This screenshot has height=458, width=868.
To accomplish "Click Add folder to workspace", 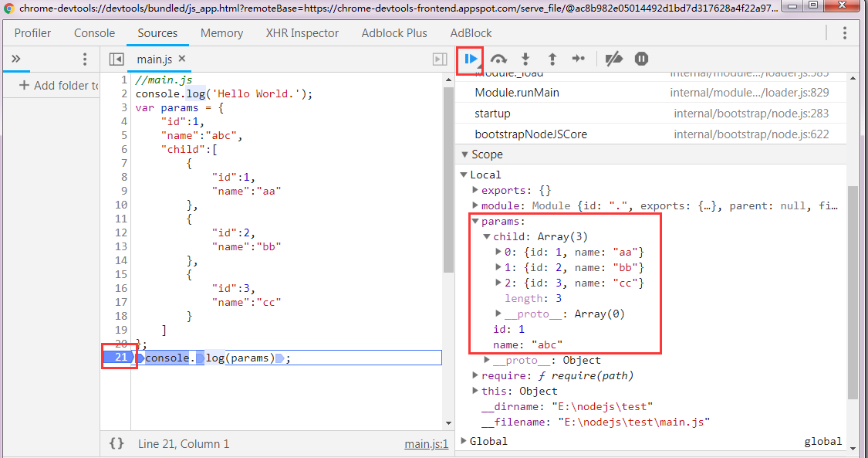I will click(x=52, y=85).
